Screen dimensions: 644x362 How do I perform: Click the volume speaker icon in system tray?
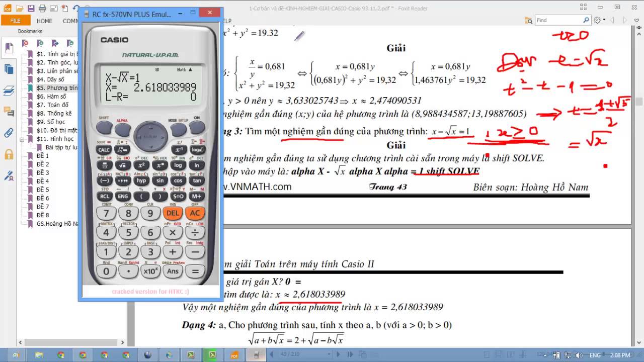tap(579, 355)
